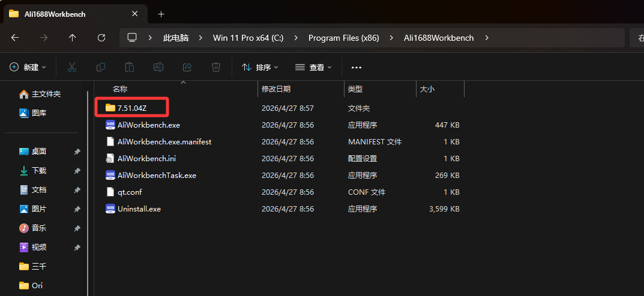
Task: Select Program Files (x86) in breadcrumb path
Action: pos(343,38)
